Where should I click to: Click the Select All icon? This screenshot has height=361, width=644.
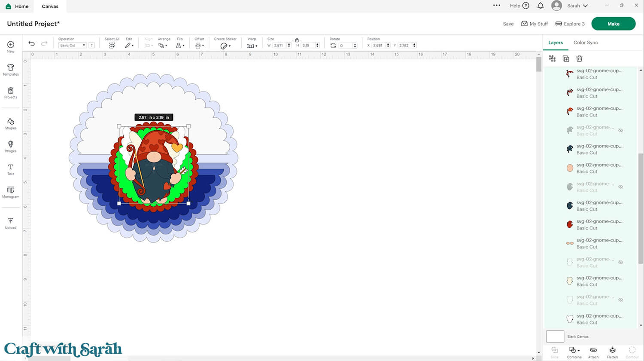pos(112,45)
